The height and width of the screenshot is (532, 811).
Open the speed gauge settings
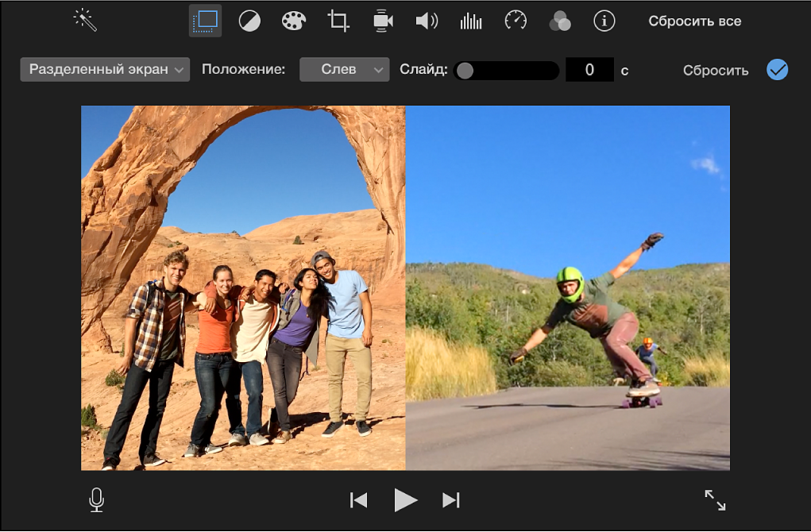516,21
